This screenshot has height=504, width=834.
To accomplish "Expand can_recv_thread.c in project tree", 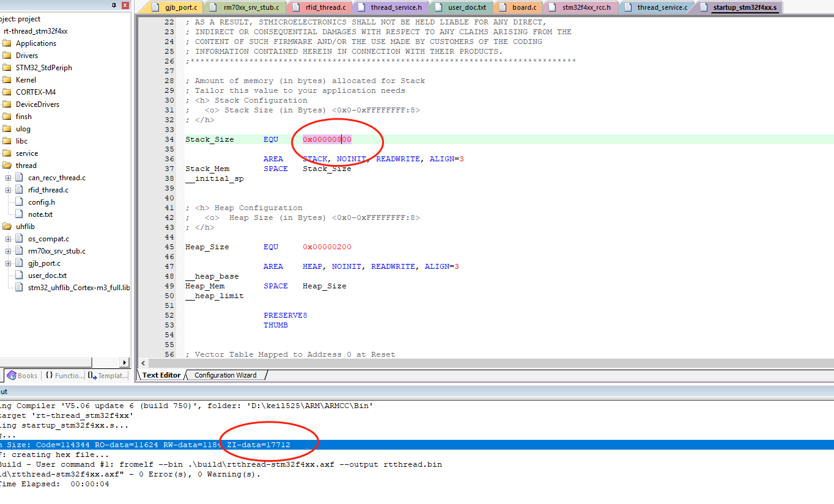I will (9, 178).
